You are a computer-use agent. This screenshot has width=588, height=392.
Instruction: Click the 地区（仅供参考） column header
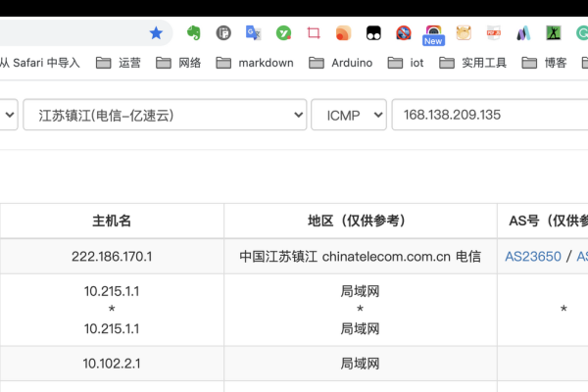[x=361, y=220]
